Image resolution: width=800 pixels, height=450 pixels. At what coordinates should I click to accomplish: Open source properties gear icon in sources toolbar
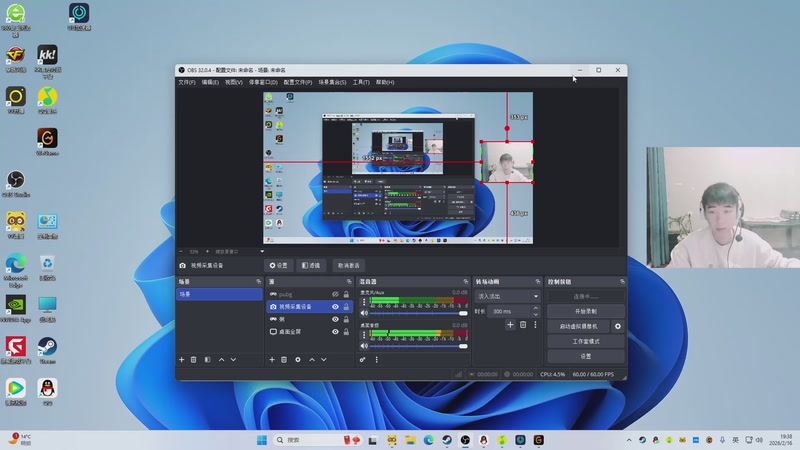point(298,359)
